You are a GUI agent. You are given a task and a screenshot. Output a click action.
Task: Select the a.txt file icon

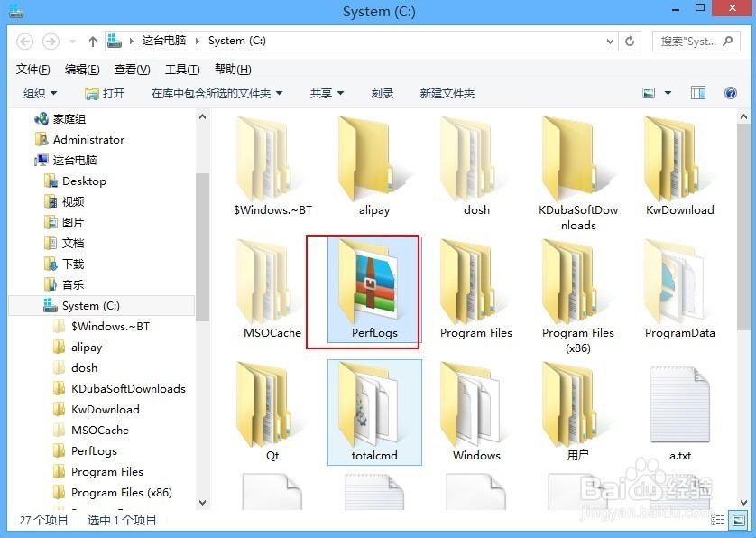[x=680, y=404]
